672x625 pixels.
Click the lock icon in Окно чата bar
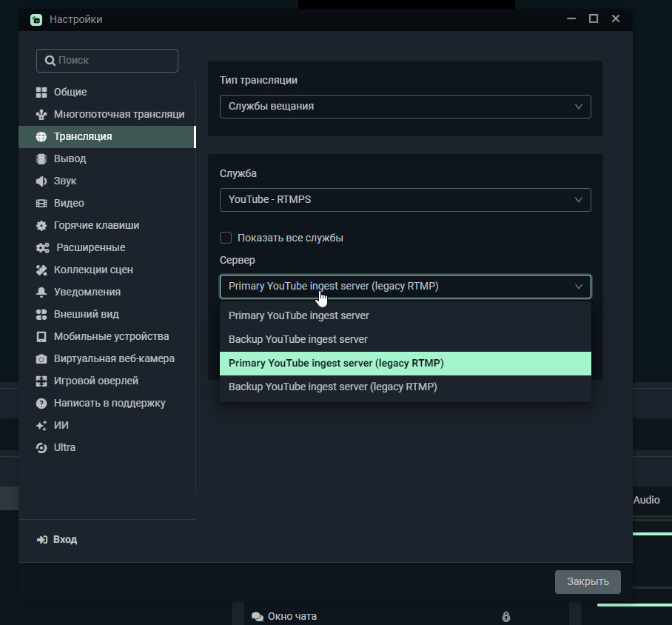506,617
